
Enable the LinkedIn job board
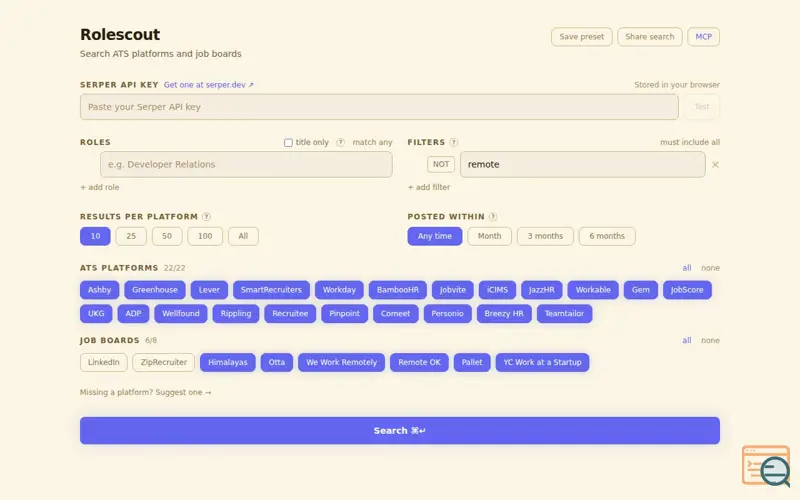(x=104, y=362)
